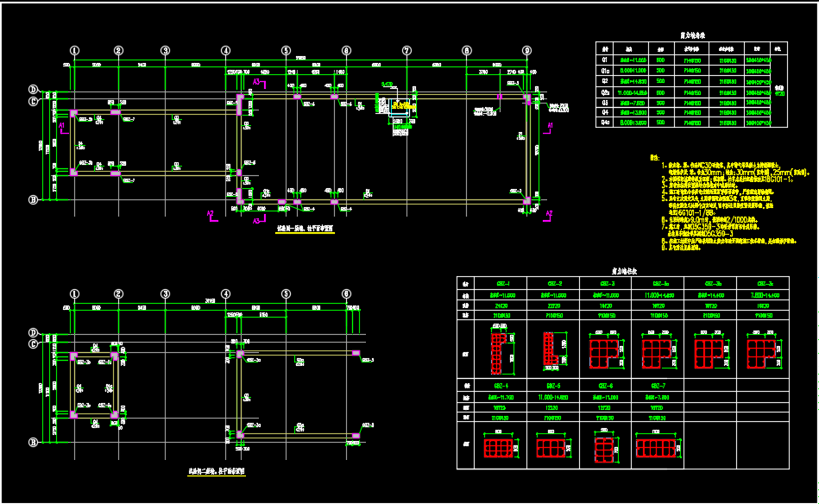This screenshot has width=819, height=504.
Task: Click the GBZ-3 header cell in column table
Action: [607, 284]
